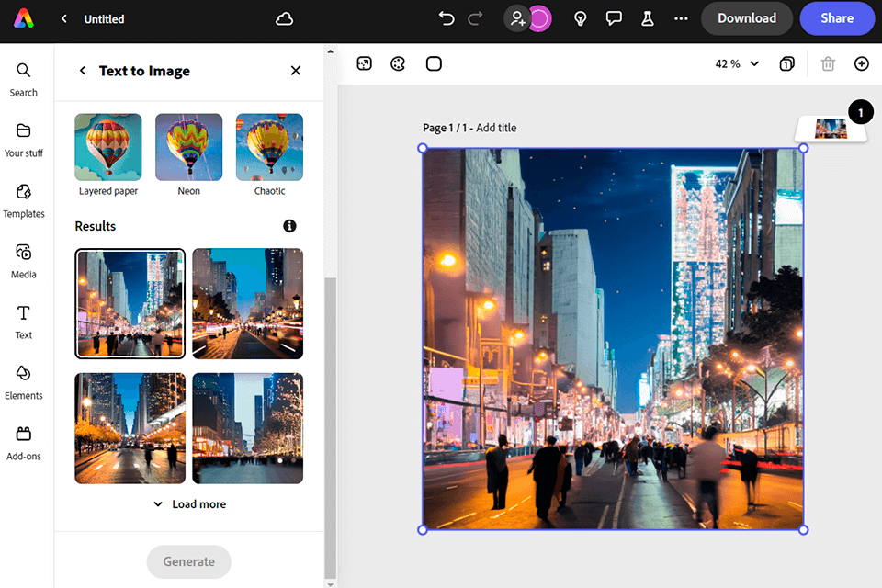
Task: Expand Load more results
Action: pos(189,504)
